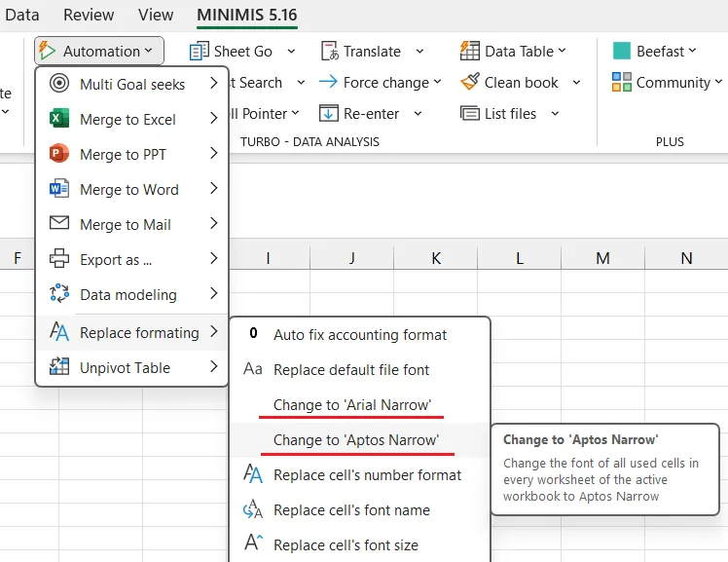728x562 pixels.
Task: Select column header L
Action: (519, 258)
